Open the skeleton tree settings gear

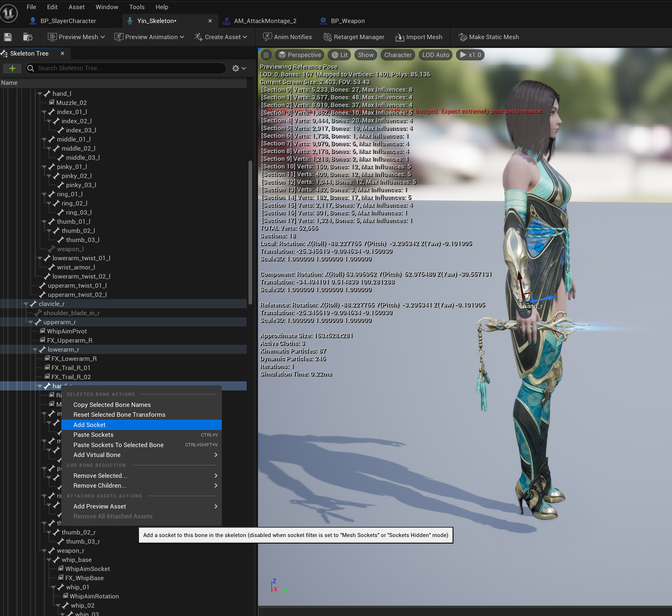pos(239,68)
